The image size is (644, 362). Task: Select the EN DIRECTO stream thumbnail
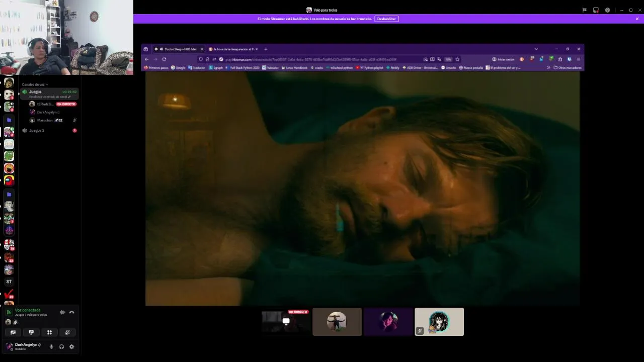click(x=286, y=322)
